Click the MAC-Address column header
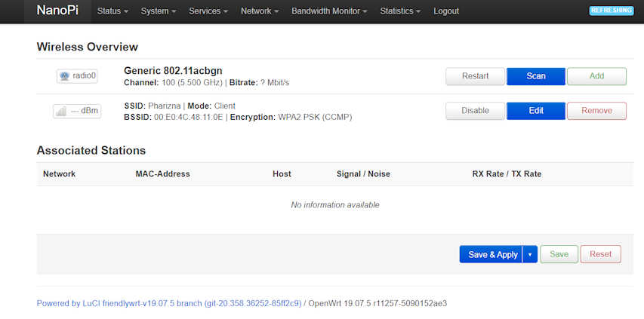Image resolution: width=644 pixels, height=319 pixels. pos(162,174)
